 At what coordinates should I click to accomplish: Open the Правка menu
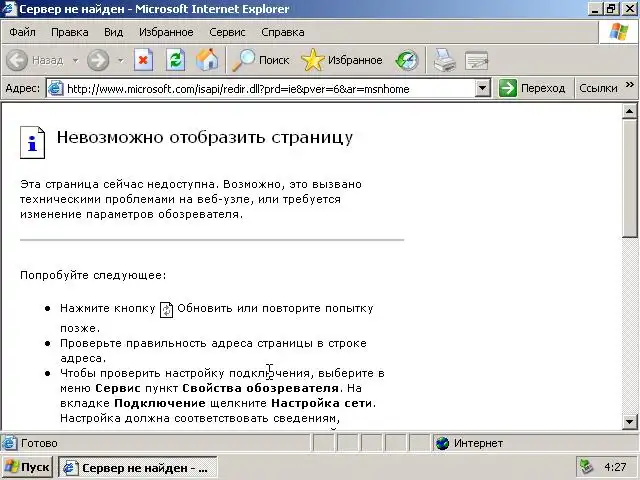(69, 32)
